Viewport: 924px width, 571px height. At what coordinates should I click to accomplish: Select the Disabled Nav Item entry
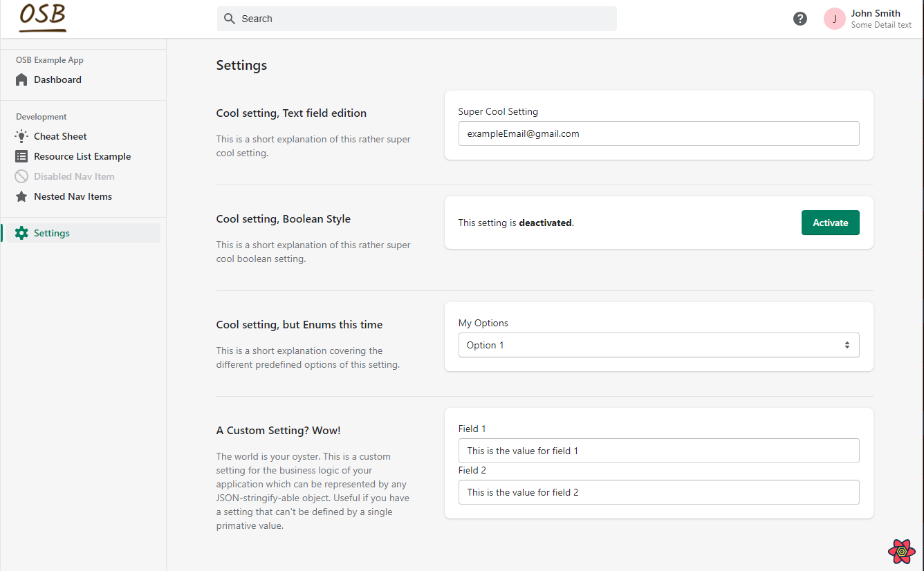83,176
